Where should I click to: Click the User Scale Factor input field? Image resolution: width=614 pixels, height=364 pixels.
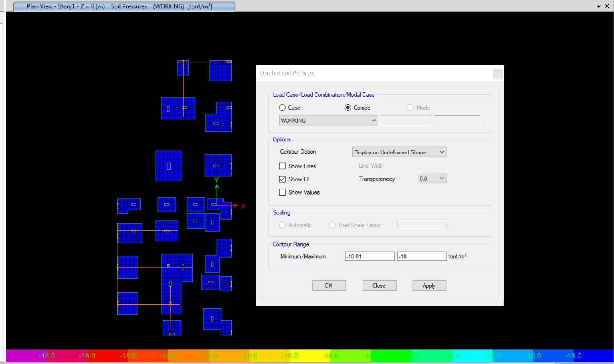[x=422, y=225]
